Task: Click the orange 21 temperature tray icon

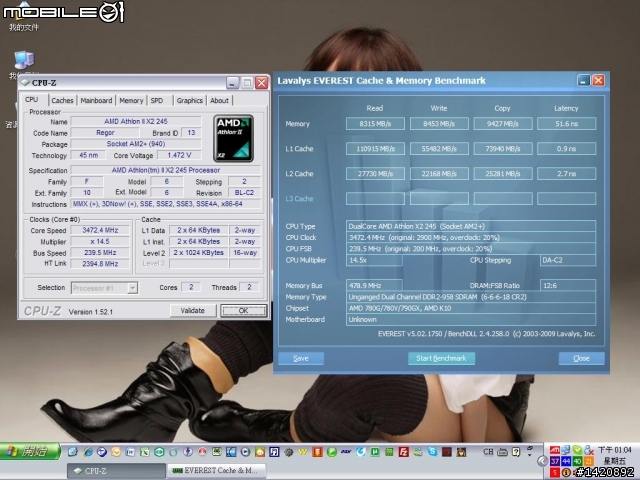Action: tap(589, 461)
